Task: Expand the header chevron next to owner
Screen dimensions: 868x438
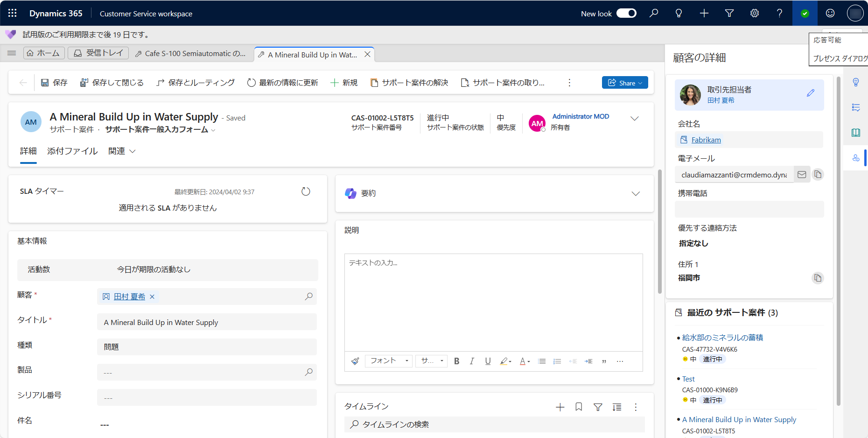Action: pos(635,119)
